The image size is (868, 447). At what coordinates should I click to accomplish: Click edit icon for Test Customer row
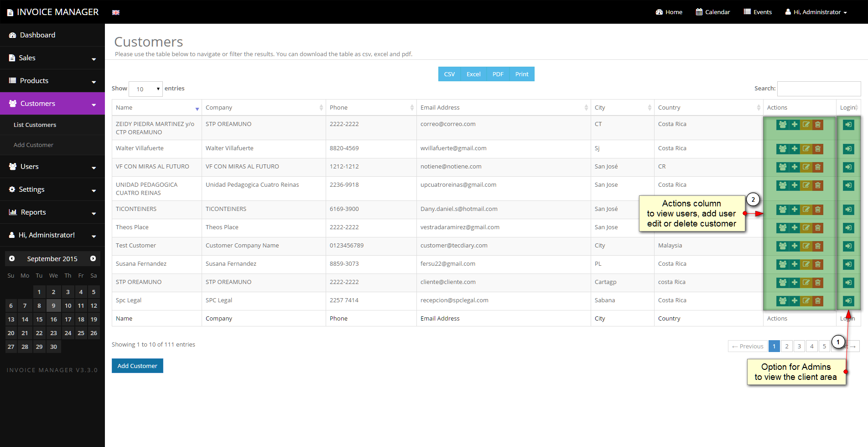pos(806,246)
